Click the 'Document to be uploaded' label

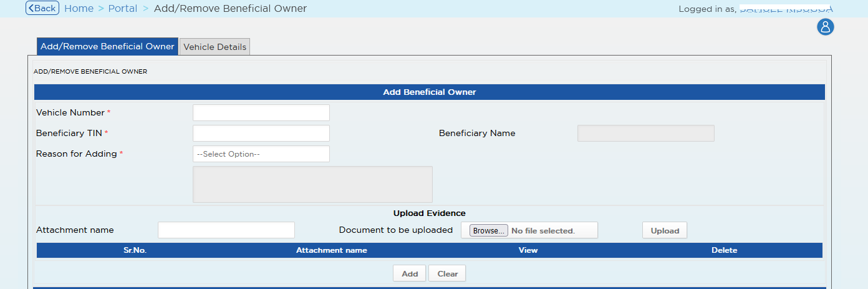pyautogui.click(x=396, y=230)
